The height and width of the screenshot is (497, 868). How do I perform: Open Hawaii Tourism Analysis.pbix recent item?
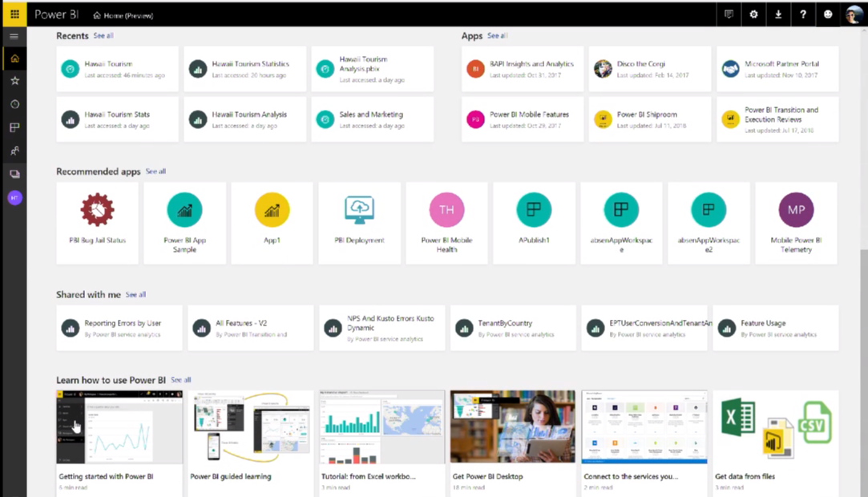373,69
